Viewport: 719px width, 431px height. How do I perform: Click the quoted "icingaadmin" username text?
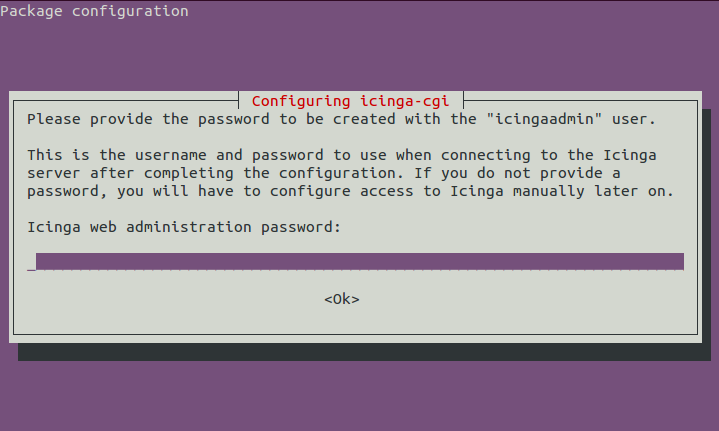click(544, 119)
